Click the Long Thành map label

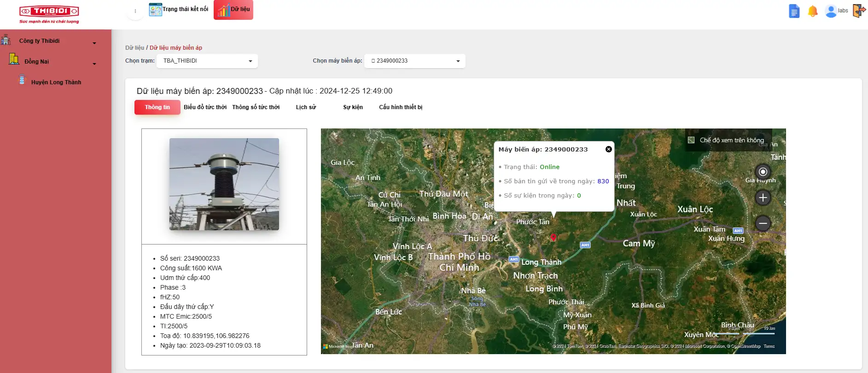542,262
